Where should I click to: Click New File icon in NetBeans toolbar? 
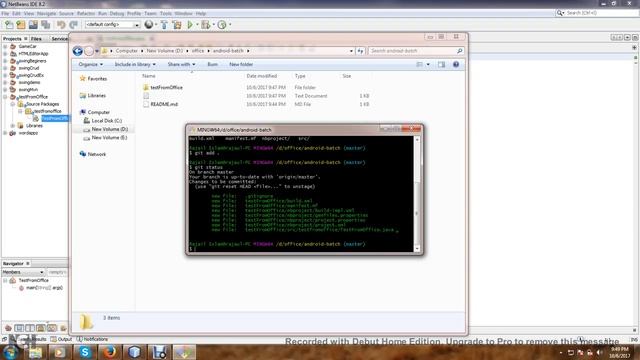tap(9, 25)
